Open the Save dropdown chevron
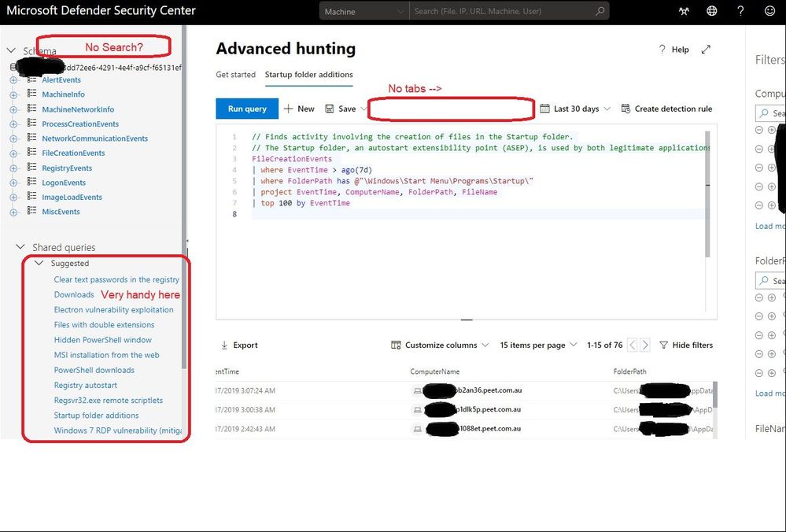Image resolution: width=786 pixels, height=532 pixels. 363,109
